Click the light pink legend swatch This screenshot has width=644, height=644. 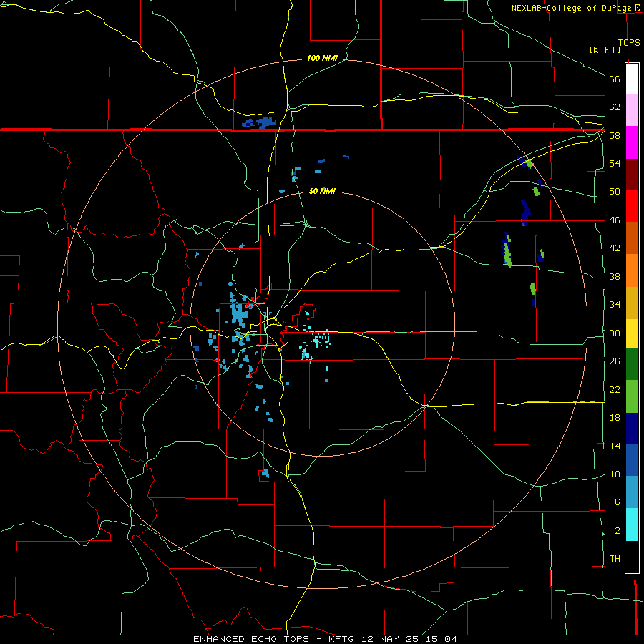click(x=632, y=109)
